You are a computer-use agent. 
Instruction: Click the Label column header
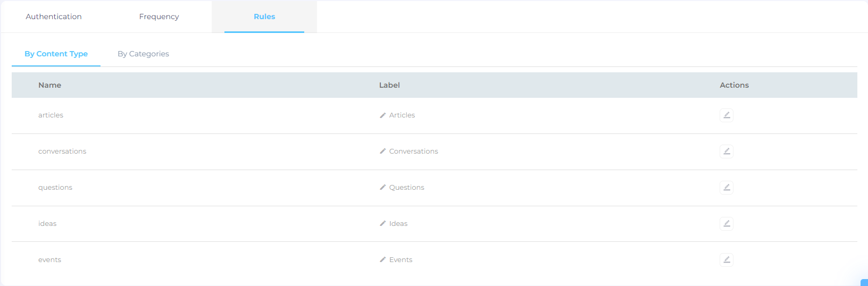[389, 85]
